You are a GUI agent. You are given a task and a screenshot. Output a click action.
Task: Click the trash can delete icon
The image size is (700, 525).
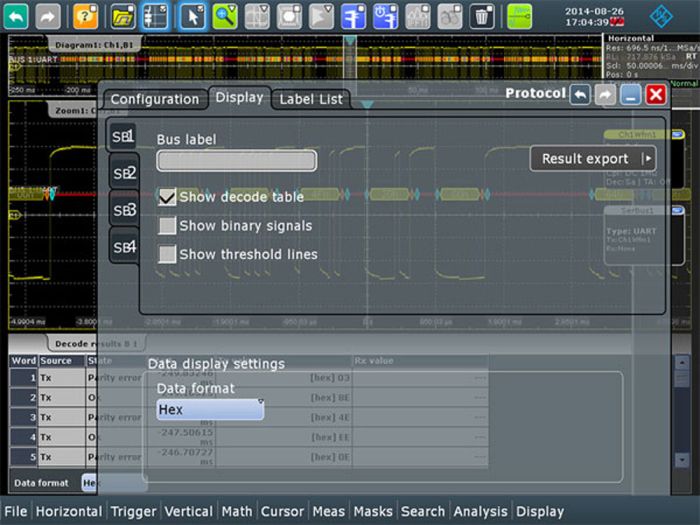[482, 17]
